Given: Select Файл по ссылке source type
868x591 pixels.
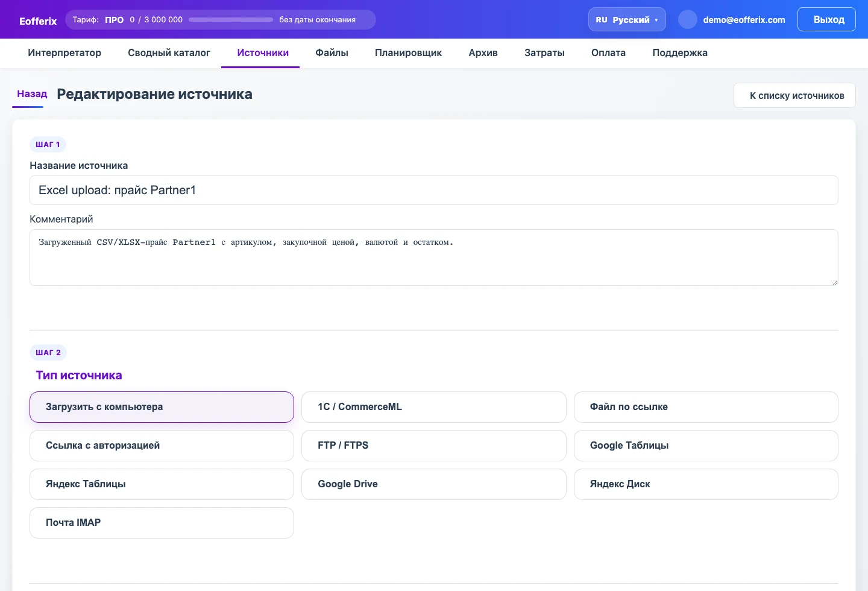Looking at the screenshot, I should click(x=706, y=407).
